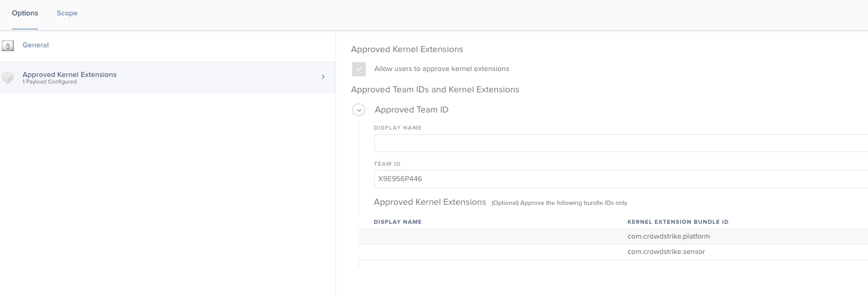868x296 pixels.
Task: Click the General payload icon
Action: 8,46
